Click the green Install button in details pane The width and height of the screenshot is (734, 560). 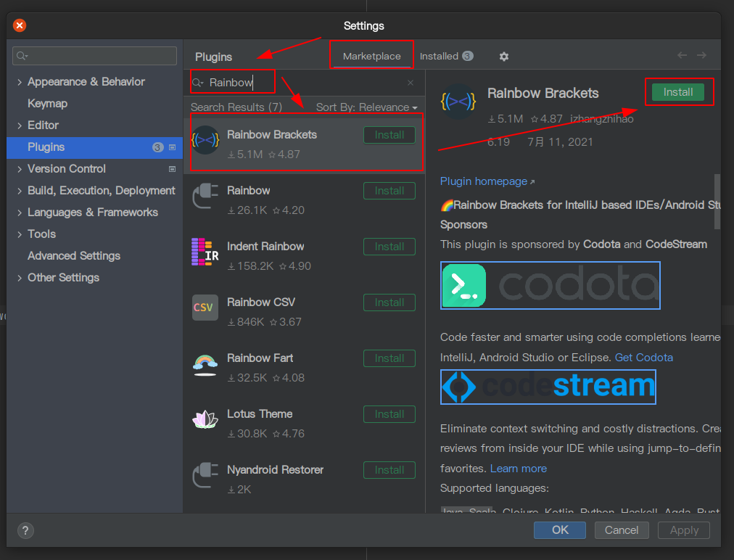point(678,92)
